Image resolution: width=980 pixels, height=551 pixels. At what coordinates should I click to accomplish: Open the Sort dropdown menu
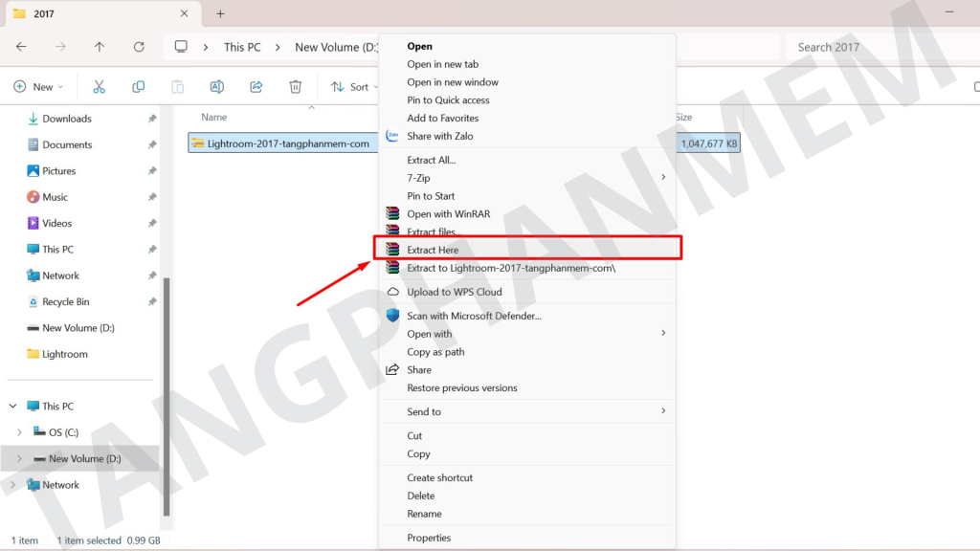pyautogui.click(x=350, y=87)
